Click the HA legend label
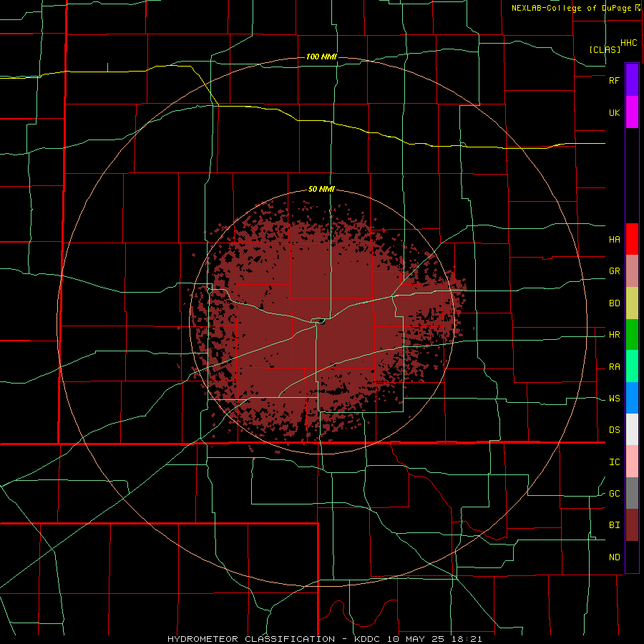 pos(614,239)
